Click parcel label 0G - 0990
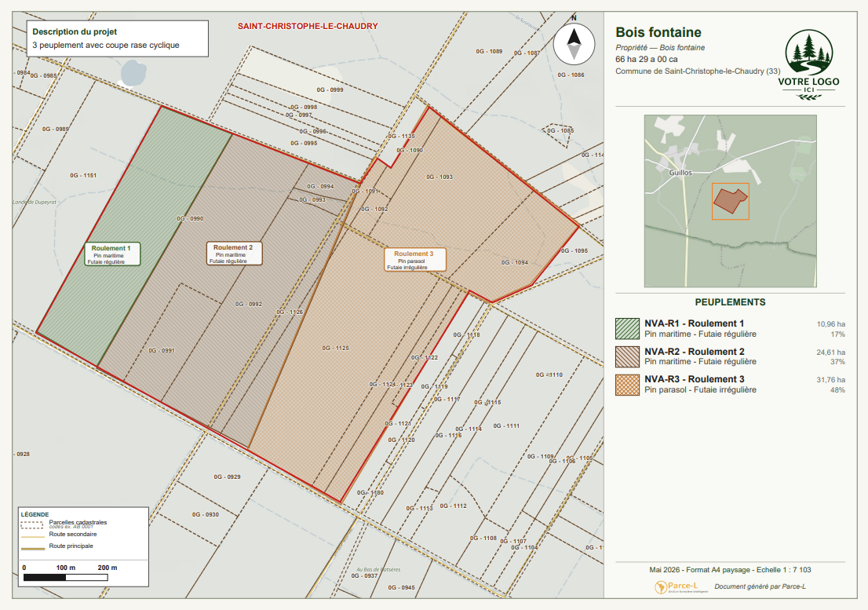868x610 pixels. [190, 219]
